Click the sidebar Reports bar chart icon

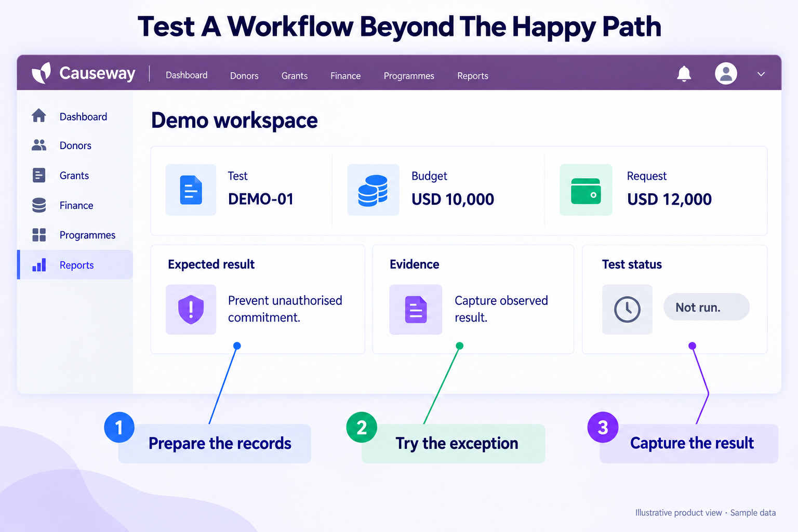point(39,265)
